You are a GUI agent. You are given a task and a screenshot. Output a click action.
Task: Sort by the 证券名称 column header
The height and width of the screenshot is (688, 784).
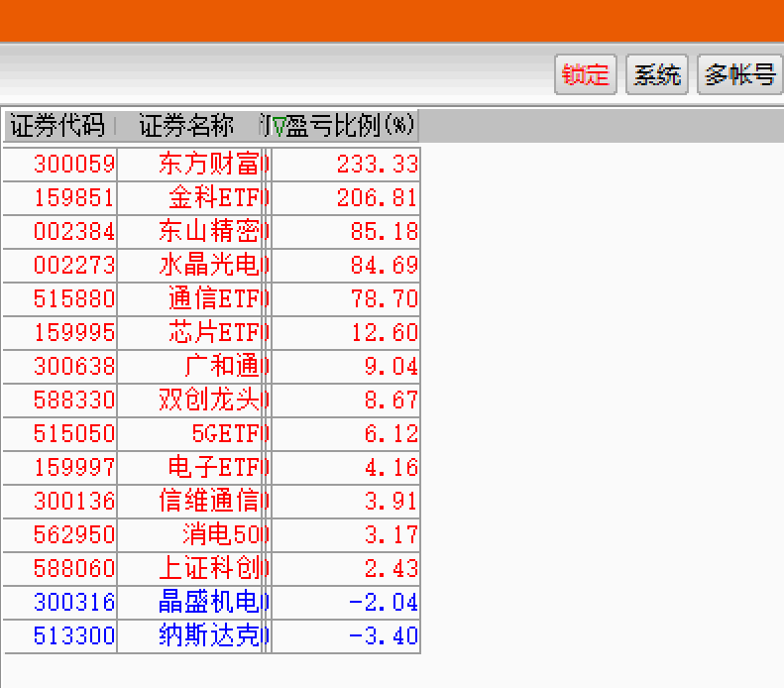(186, 125)
